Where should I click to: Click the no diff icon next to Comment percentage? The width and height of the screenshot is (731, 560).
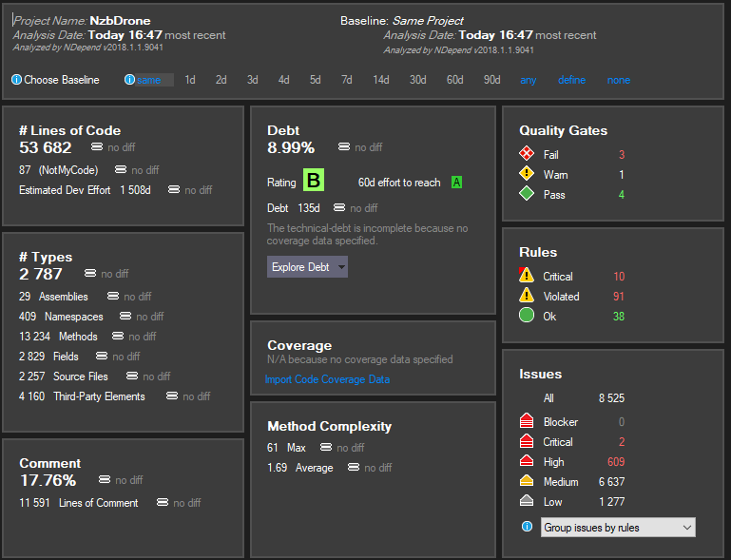105,479
